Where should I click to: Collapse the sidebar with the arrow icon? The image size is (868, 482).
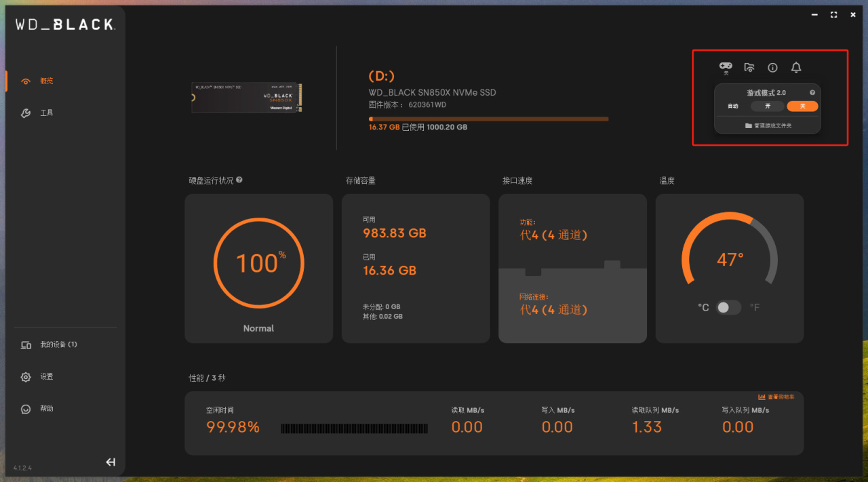tap(111, 462)
